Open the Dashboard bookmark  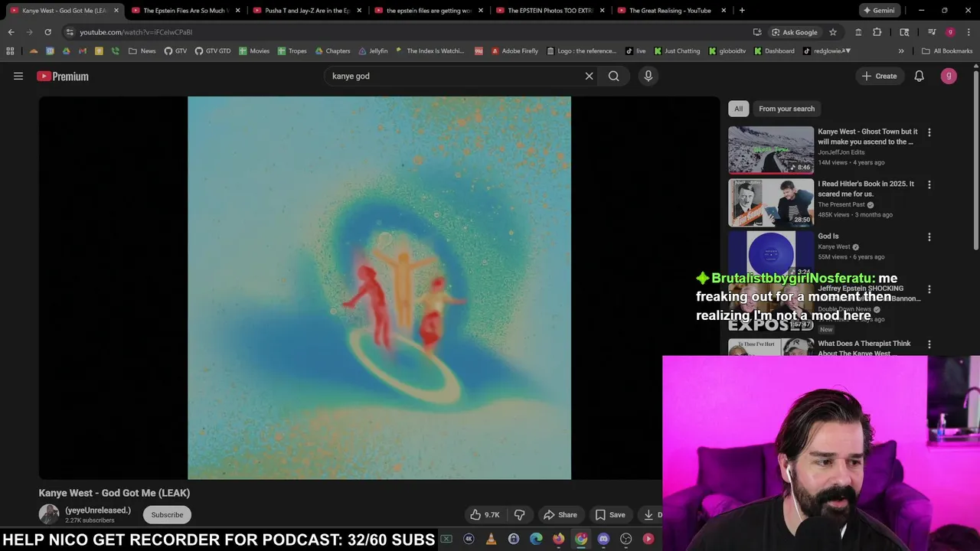(x=775, y=51)
